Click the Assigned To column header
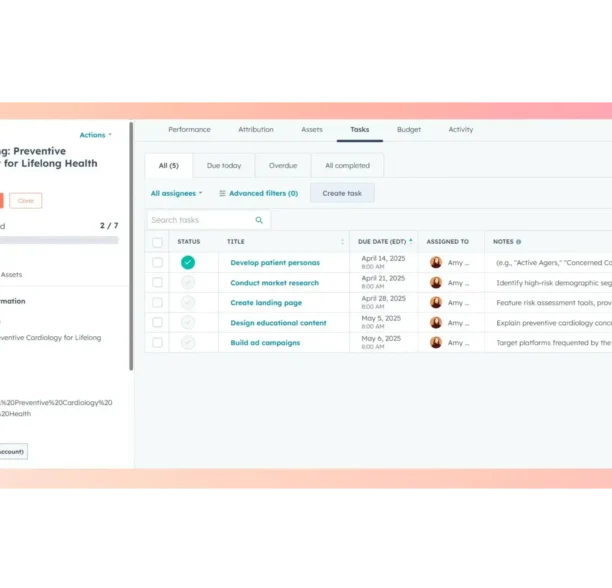 coord(447,242)
